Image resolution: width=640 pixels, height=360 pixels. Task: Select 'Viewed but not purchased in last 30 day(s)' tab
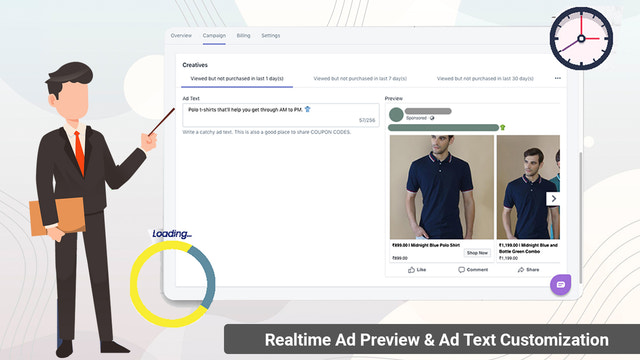pyautogui.click(x=485, y=78)
